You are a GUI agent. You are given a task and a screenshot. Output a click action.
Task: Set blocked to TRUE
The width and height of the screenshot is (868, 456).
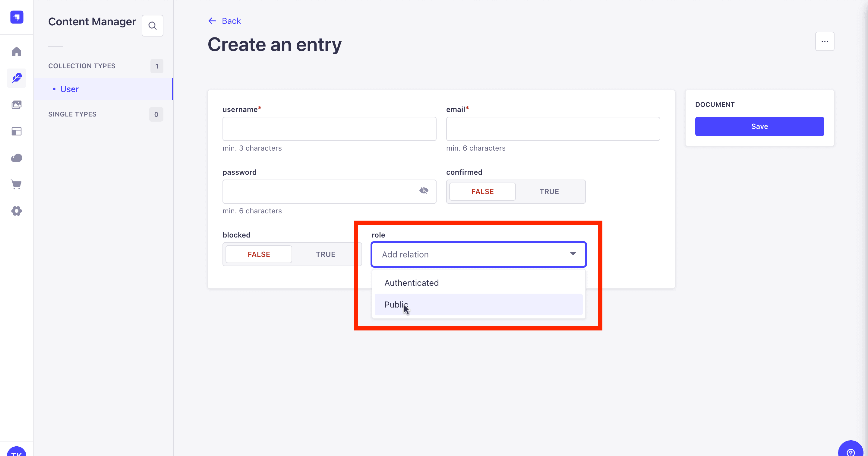tap(325, 254)
